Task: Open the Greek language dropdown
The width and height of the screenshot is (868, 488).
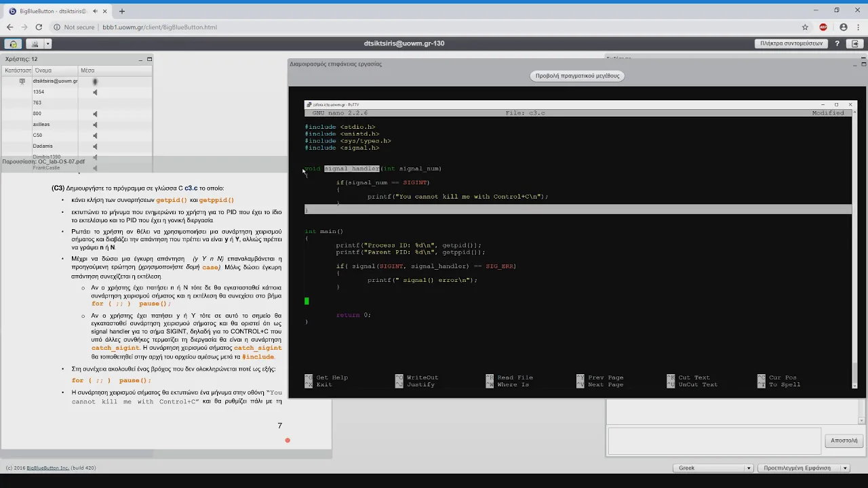Action: point(714,468)
